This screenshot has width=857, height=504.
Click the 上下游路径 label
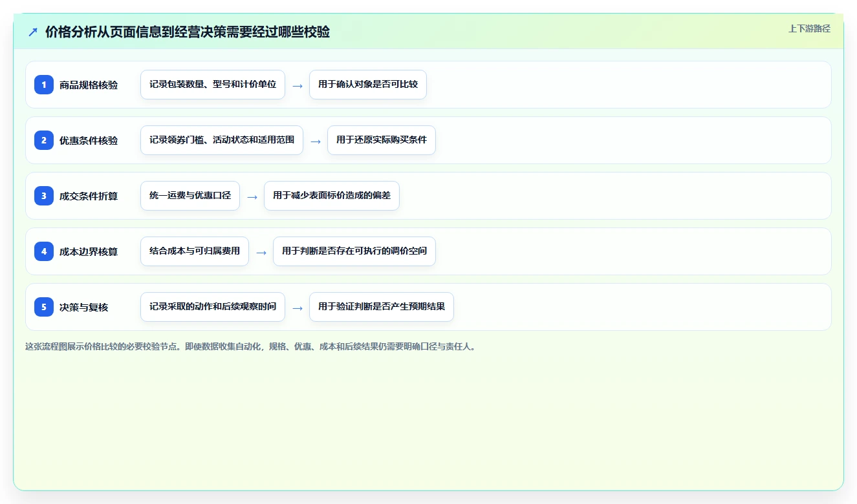click(x=809, y=28)
